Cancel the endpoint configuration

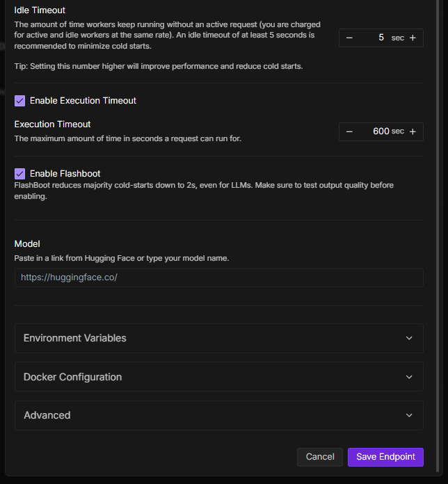coord(320,457)
